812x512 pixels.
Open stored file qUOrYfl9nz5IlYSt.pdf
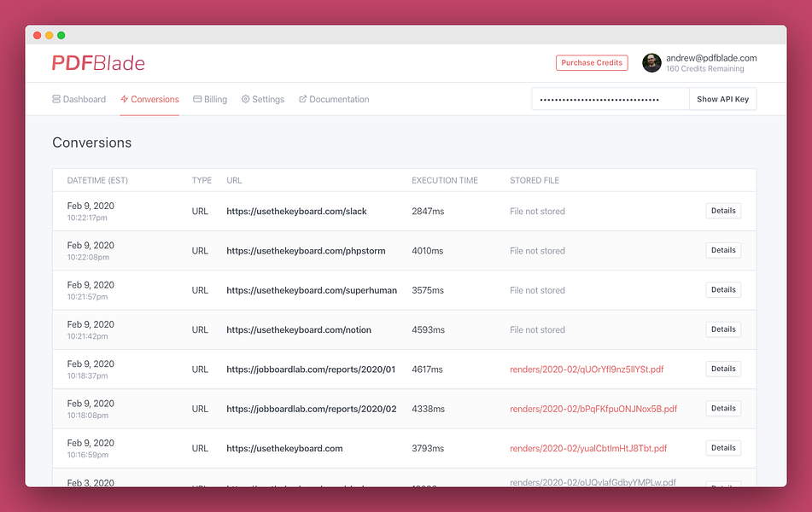coord(587,369)
